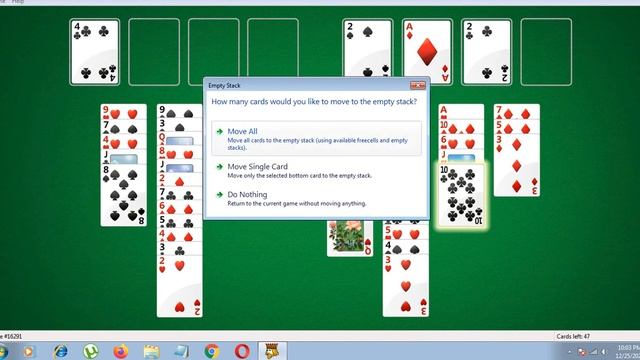Select the 2 of hearts card
The height and width of the screenshot is (360, 640).
[180, 286]
